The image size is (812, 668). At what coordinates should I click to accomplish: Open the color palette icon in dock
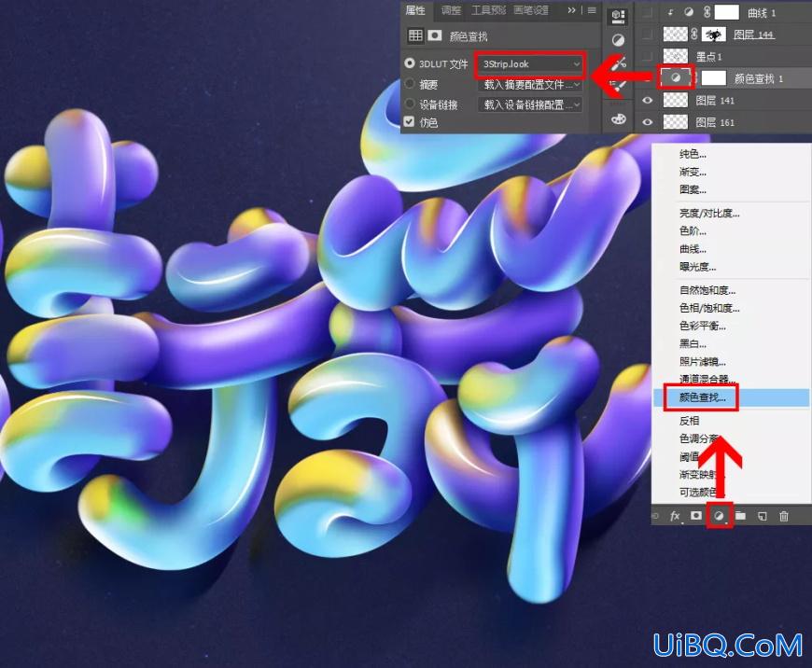pos(618,119)
